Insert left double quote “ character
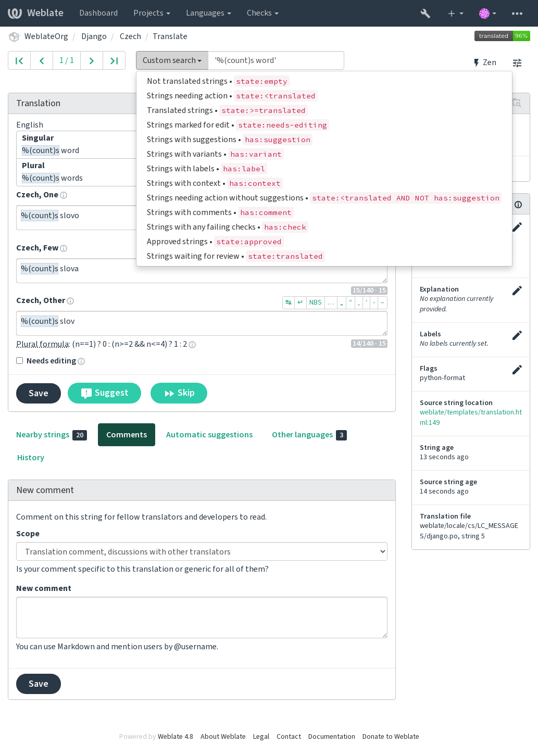 pyautogui.click(x=351, y=303)
